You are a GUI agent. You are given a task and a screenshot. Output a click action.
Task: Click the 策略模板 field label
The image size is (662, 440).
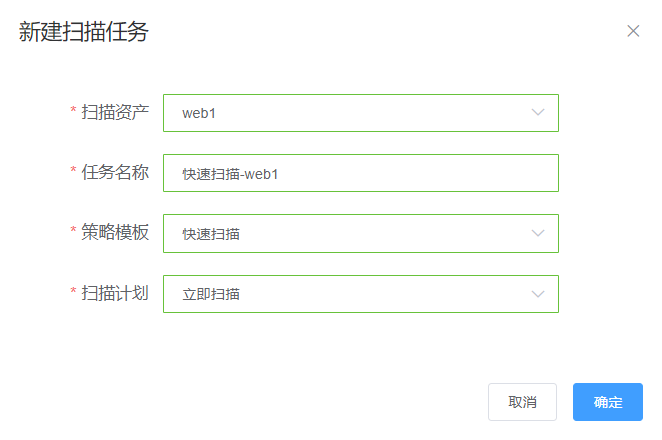[x=115, y=232]
